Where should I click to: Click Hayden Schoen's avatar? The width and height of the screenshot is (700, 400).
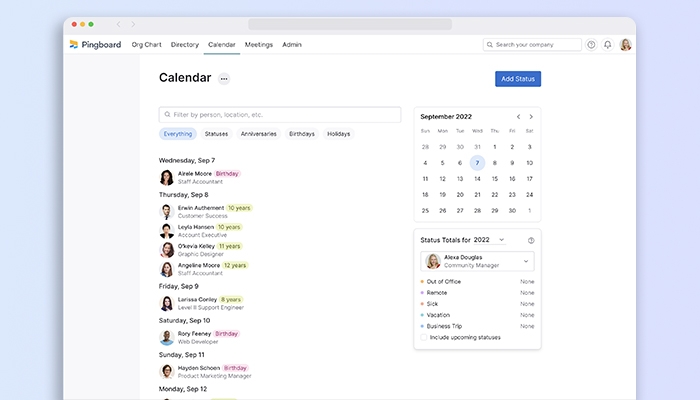pos(167,371)
